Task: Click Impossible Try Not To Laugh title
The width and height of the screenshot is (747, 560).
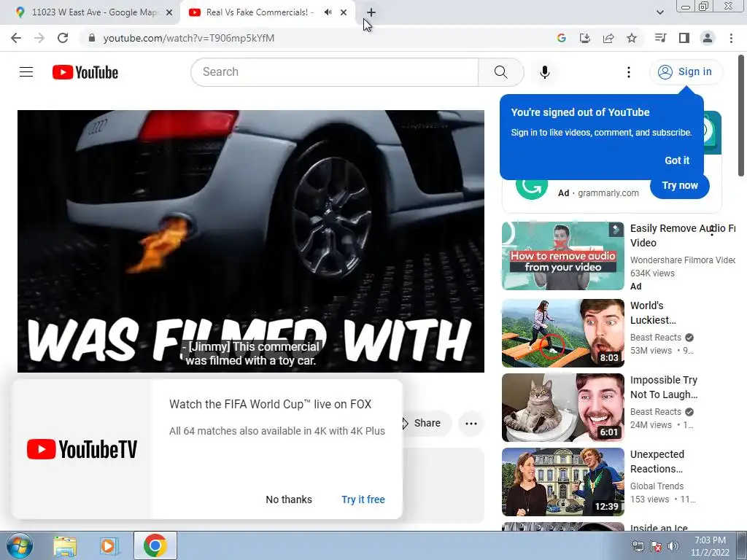Action: click(x=664, y=387)
